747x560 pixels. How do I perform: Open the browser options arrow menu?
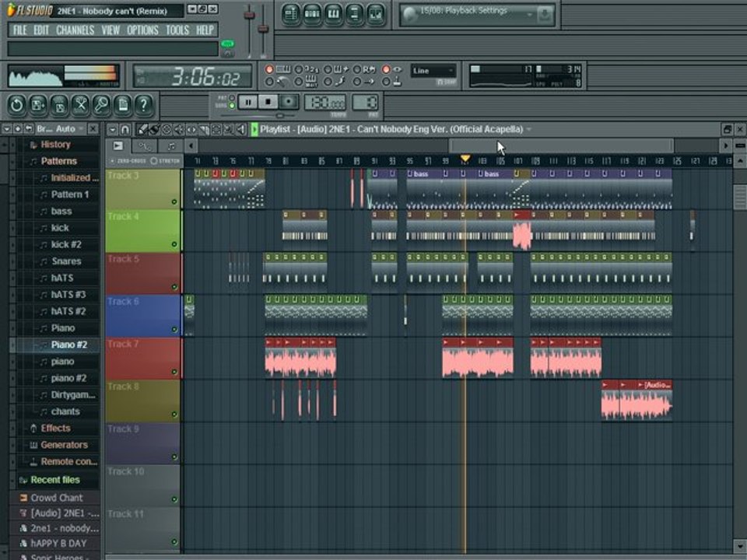click(7, 129)
